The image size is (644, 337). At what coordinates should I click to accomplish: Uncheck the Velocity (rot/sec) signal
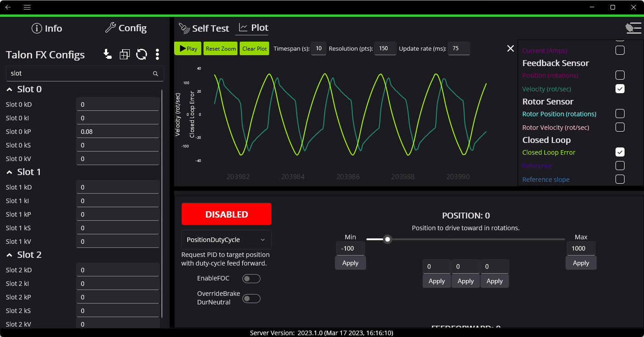click(x=620, y=89)
